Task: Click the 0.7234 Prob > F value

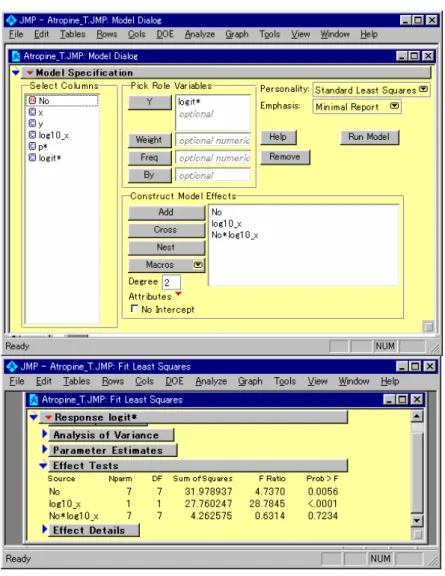Action: pyautogui.click(x=323, y=515)
